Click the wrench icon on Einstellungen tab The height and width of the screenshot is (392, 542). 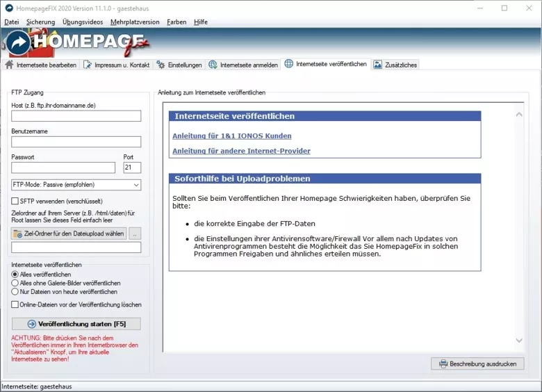point(161,65)
